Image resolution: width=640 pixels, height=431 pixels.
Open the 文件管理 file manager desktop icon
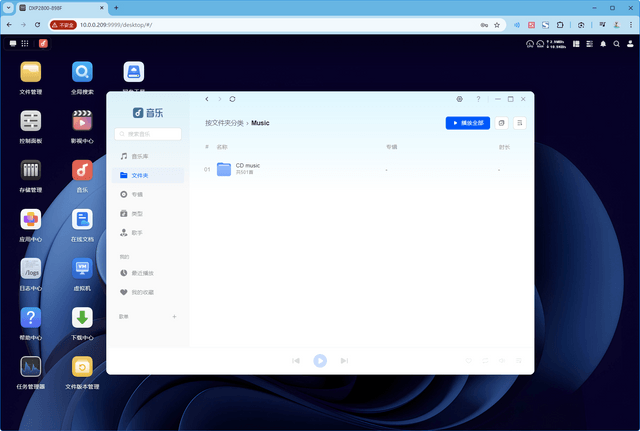(x=31, y=72)
